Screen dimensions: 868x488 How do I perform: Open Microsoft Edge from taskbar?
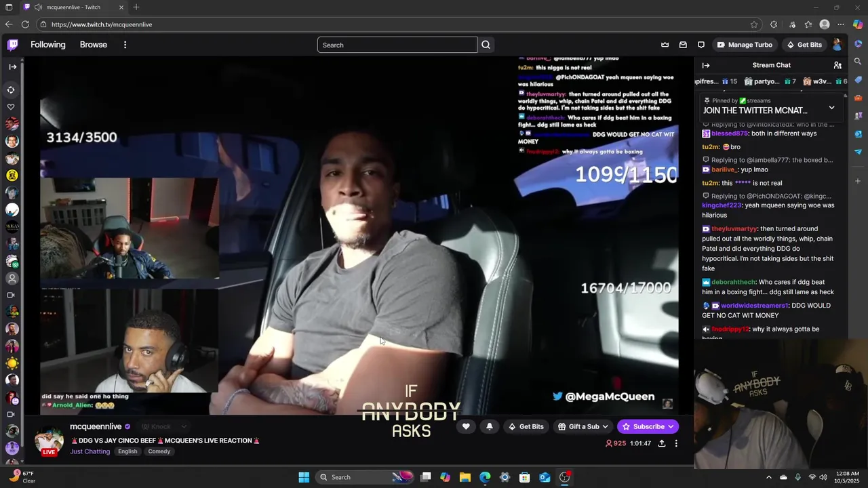[485, 477]
